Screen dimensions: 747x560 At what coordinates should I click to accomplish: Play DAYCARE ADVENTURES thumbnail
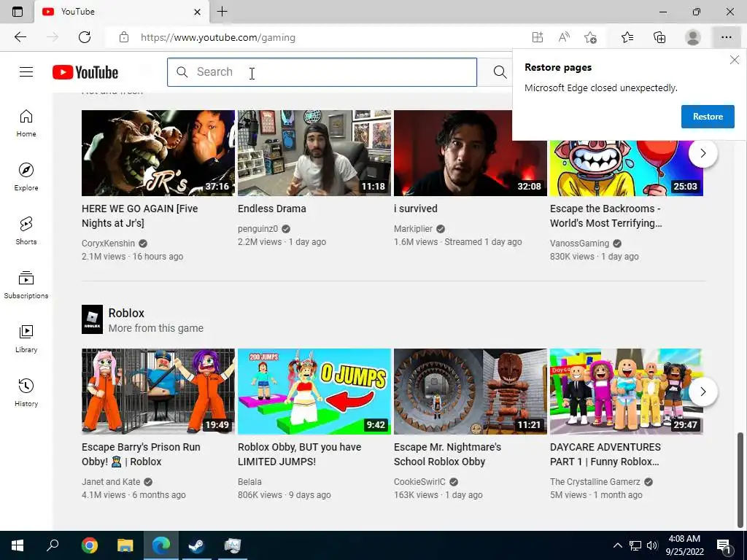[627, 392]
